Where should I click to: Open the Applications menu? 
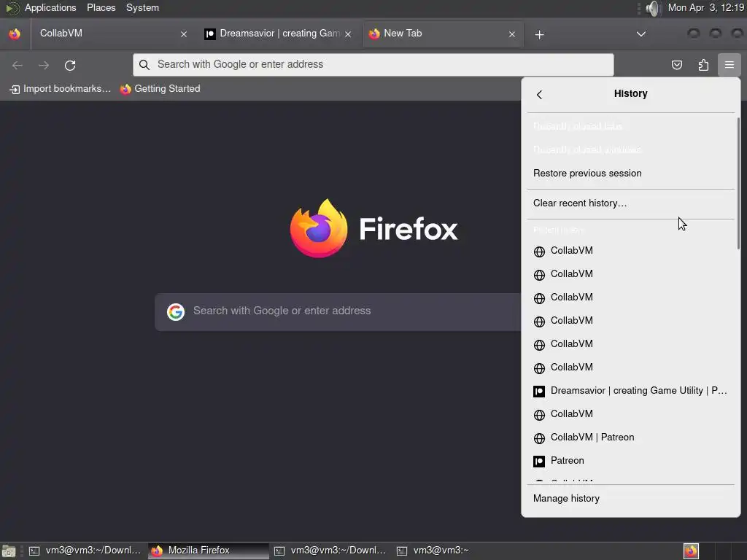click(x=50, y=7)
